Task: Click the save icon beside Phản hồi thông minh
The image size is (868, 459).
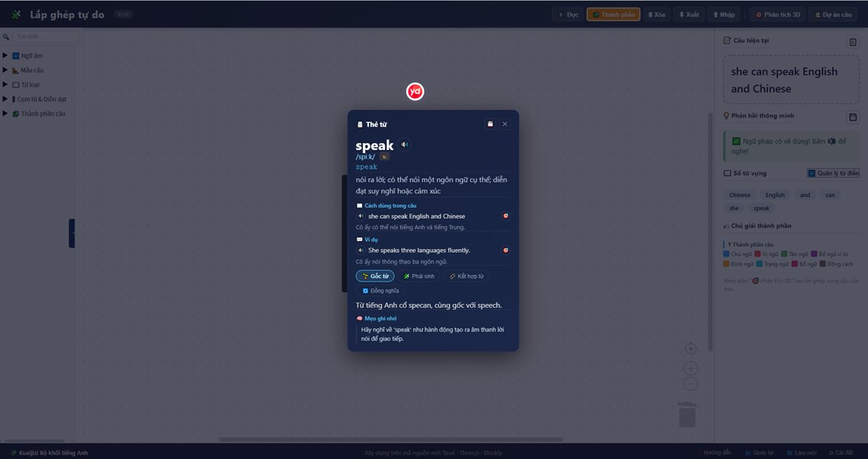Action: pyautogui.click(x=853, y=117)
